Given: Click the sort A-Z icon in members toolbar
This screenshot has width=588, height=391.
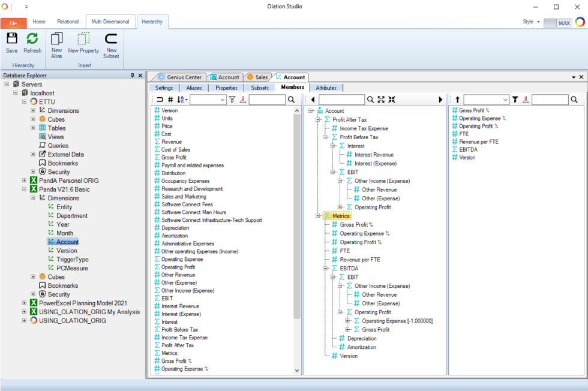Looking at the screenshot, I should tap(182, 100).
